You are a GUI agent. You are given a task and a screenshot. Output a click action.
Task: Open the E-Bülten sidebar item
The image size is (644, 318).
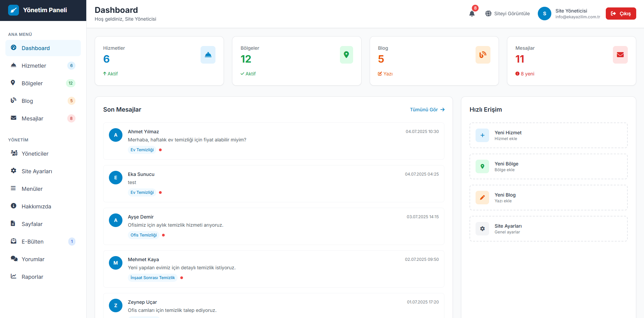[x=32, y=242]
